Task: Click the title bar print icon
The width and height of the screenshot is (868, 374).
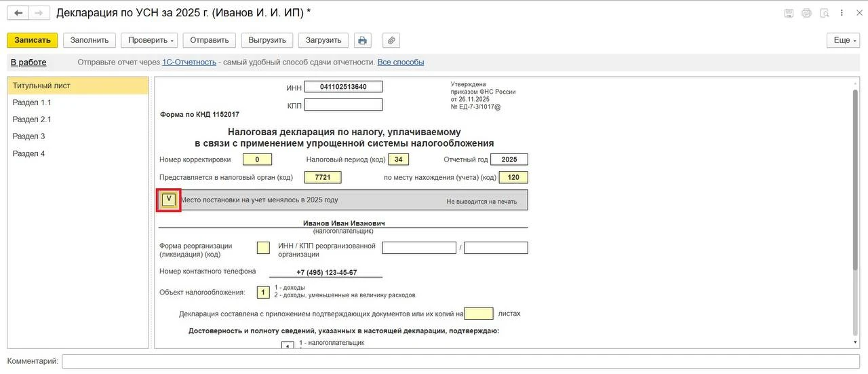Action: pos(806,13)
